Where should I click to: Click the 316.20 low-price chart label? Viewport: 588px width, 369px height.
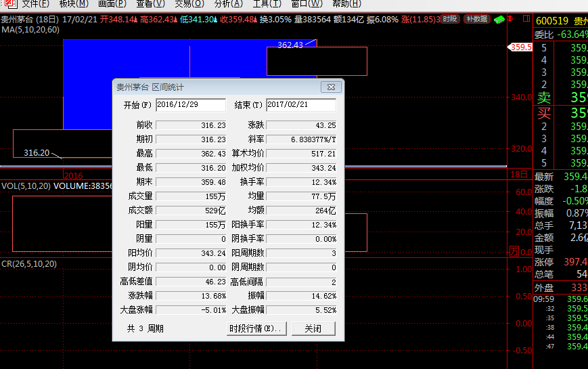(x=37, y=153)
